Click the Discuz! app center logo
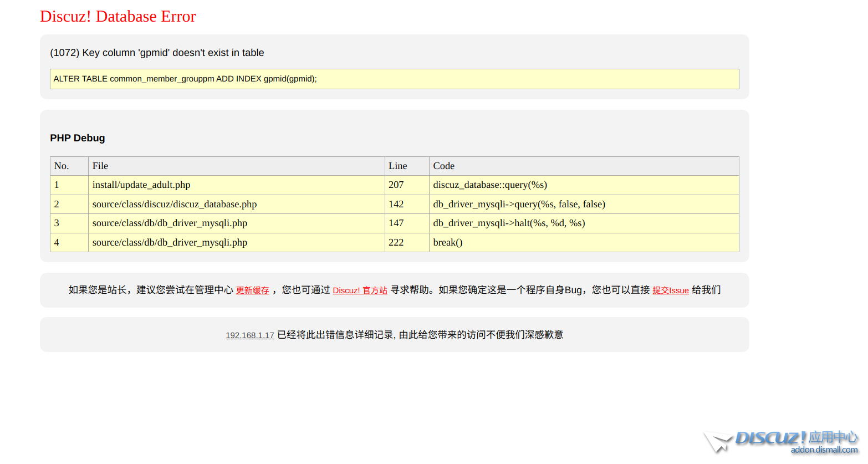This screenshot has width=868, height=464. [782, 442]
